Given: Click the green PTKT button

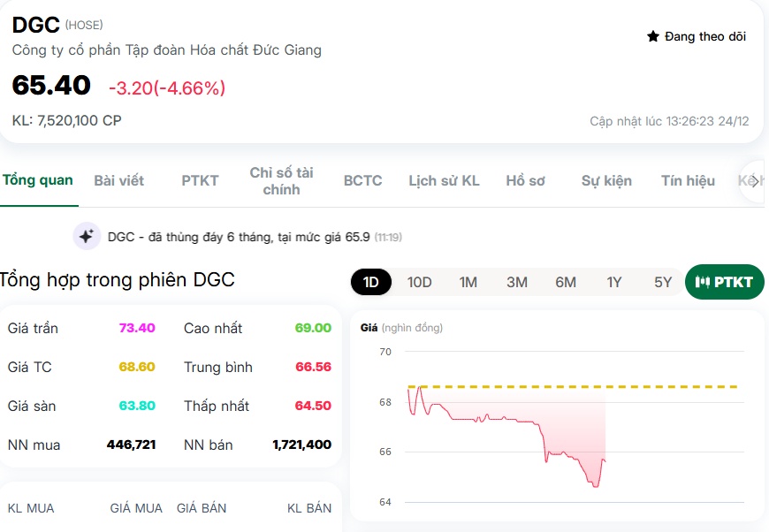Looking at the screenshot, I should click(724, 282).
